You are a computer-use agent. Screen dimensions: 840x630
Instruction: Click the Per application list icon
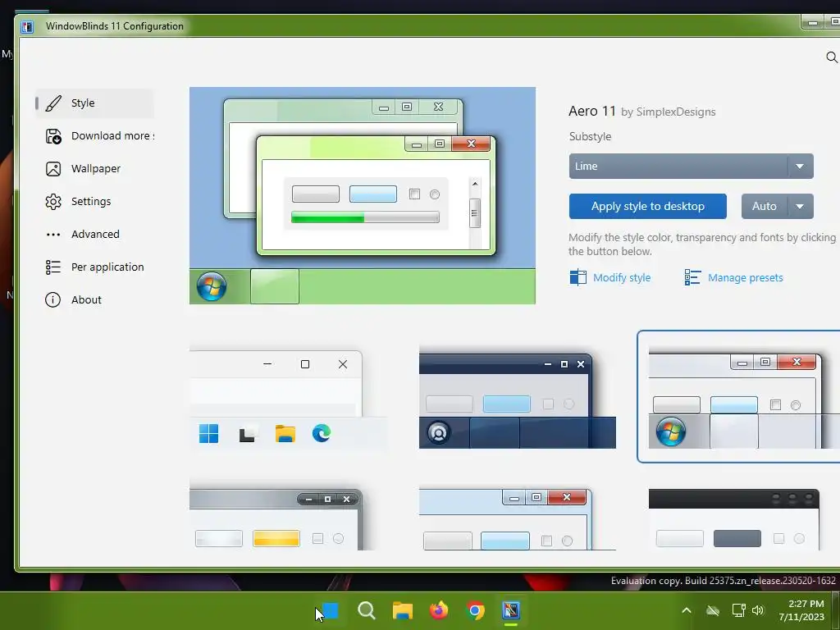[x=53, y=267]
